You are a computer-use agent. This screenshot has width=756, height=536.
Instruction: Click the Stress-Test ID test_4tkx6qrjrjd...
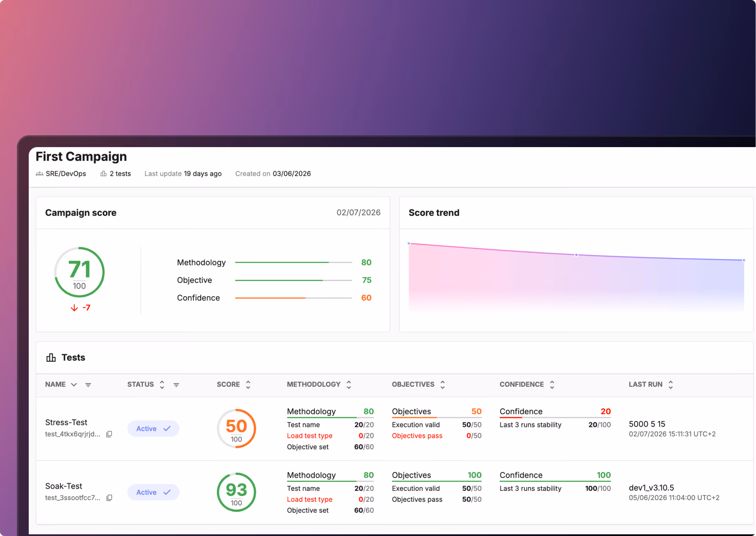click(x=73, y=434)
